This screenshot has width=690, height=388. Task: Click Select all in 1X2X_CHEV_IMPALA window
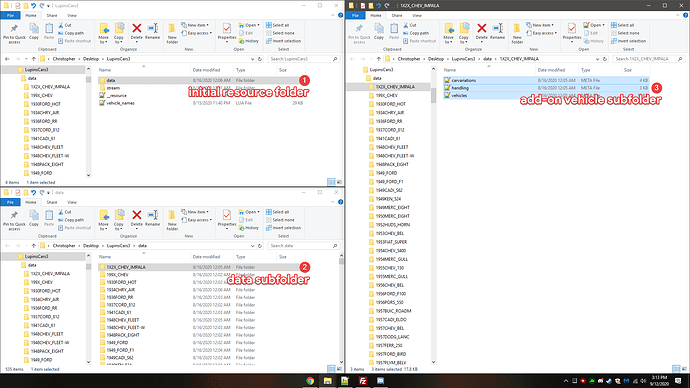point(623,25)
